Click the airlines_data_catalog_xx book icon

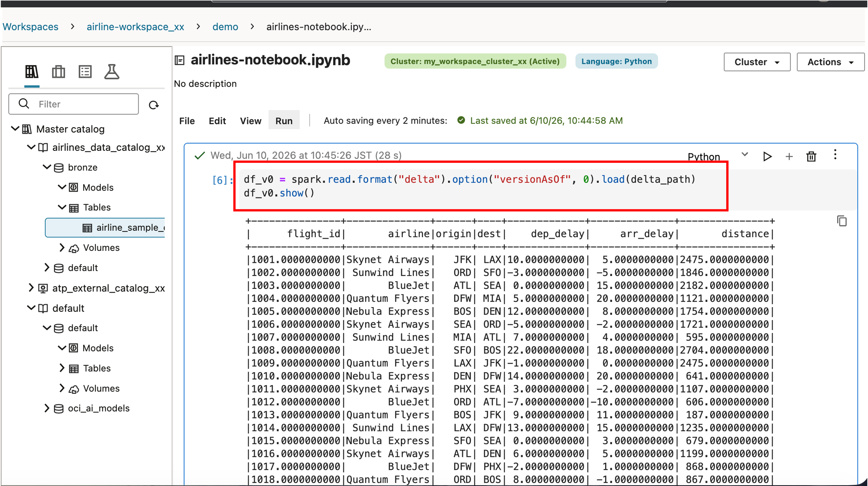tap(43, 148)
